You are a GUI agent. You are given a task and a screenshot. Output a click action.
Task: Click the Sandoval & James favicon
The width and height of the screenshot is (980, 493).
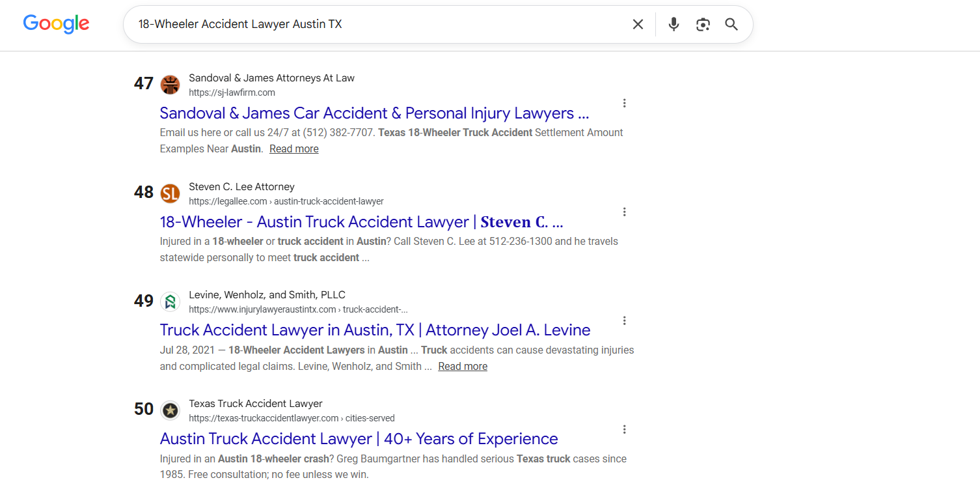[170, 85]
